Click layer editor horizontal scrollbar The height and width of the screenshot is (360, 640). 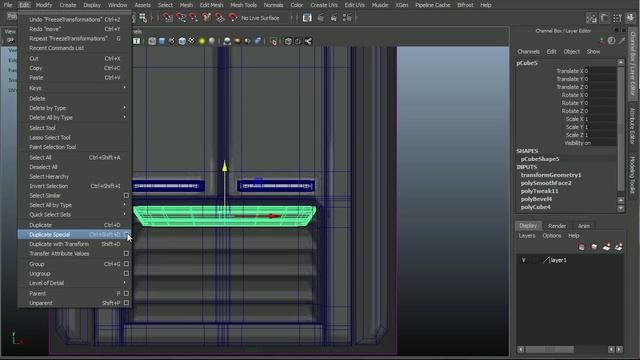pos(549,349)
